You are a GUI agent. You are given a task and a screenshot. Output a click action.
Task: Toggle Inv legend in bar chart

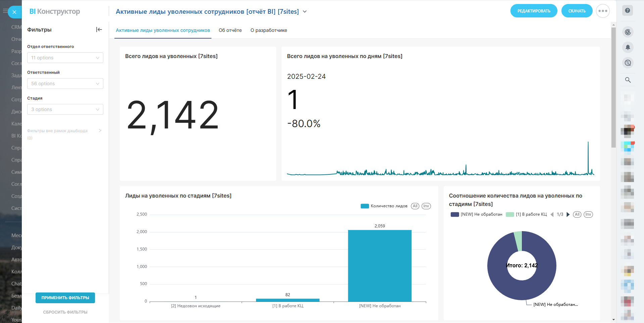[426, 206]
